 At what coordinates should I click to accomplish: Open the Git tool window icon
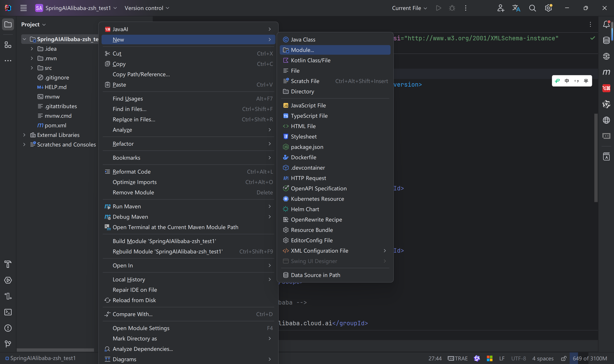[8, 344]
